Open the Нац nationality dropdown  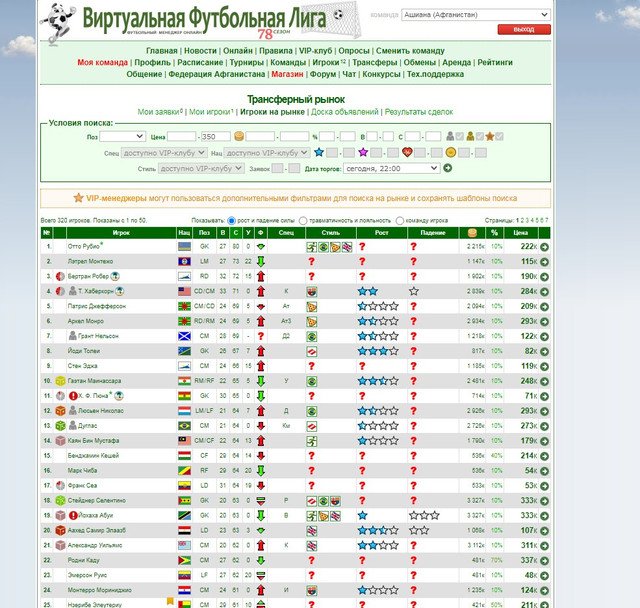pos(267,153)
